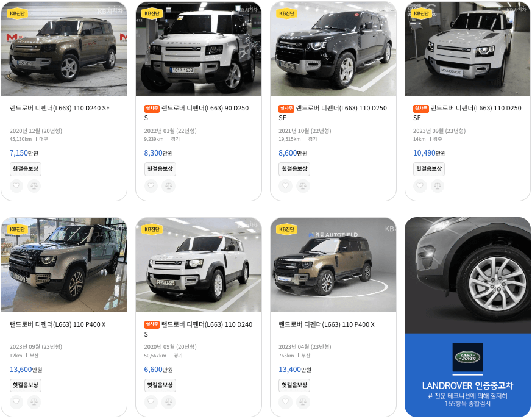Click compare scale icon on 13,400만원 listing
The height and width of the screenshot is (419, 532).
[303, 402]
